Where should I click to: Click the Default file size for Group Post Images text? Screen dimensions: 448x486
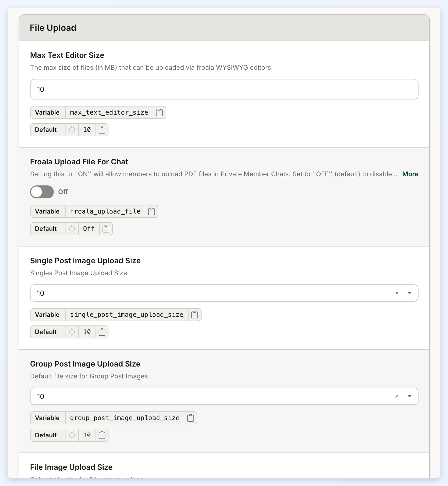89,376
